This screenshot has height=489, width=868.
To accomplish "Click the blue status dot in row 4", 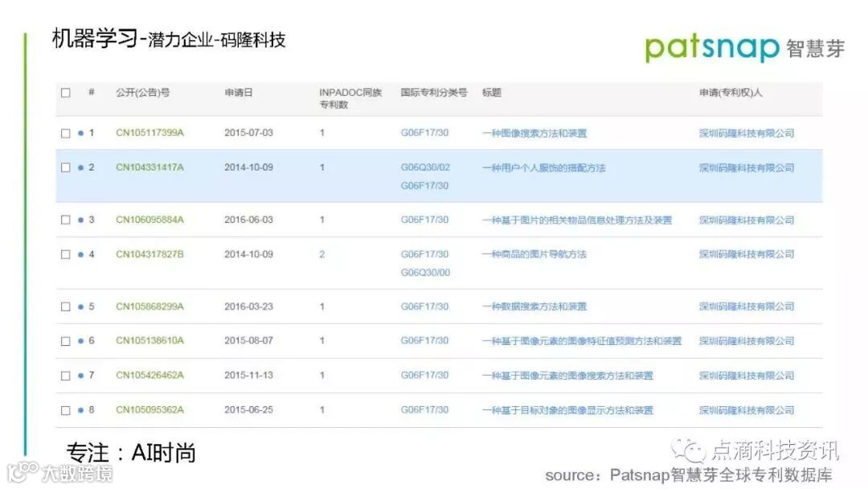I will tap(81, 255).
